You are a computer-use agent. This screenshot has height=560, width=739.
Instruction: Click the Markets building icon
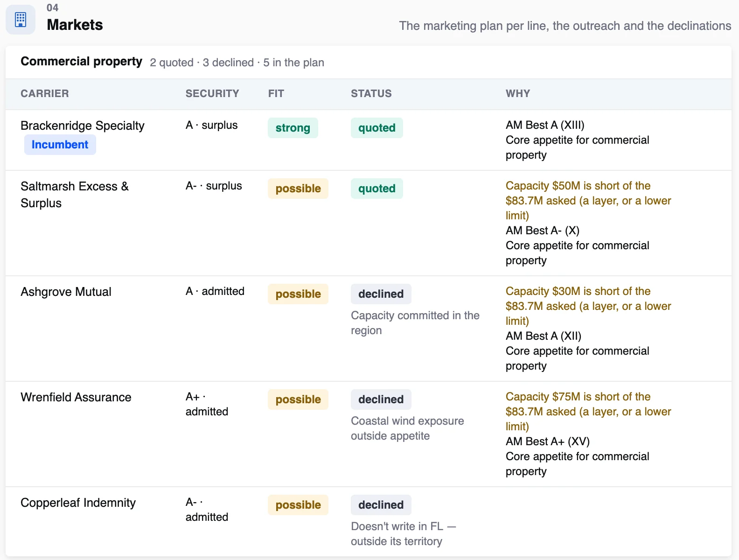[x=21, y=20]
